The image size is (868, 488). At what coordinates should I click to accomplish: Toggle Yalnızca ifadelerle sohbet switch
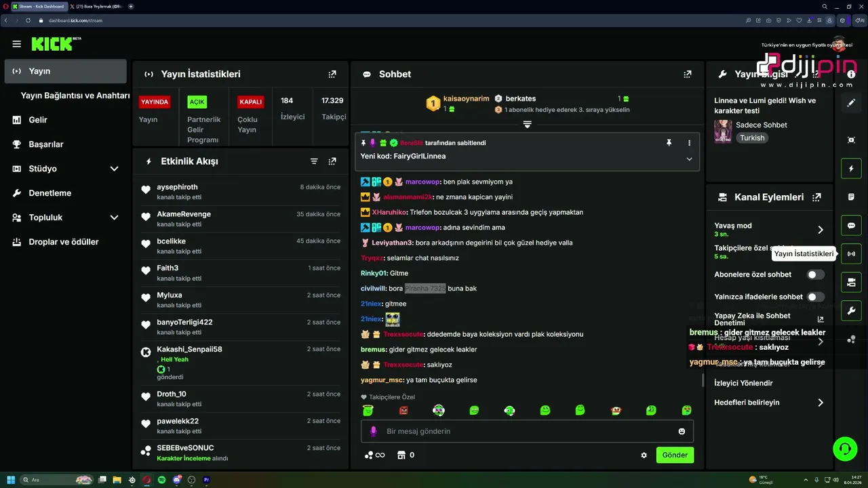(x=816, y=297)
